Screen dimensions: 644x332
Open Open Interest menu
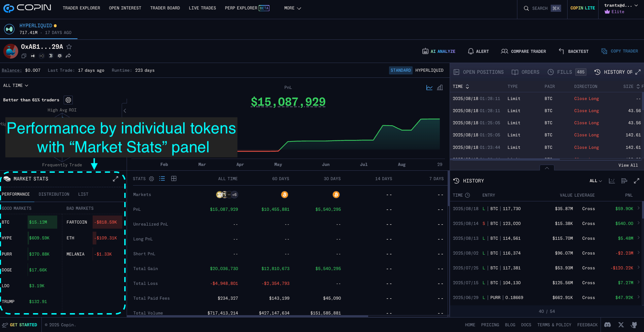pos(125,8)
